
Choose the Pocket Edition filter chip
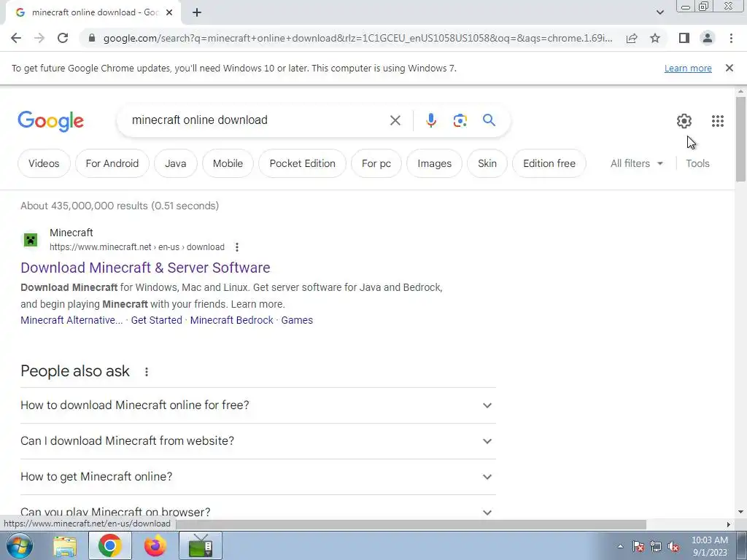302,163
